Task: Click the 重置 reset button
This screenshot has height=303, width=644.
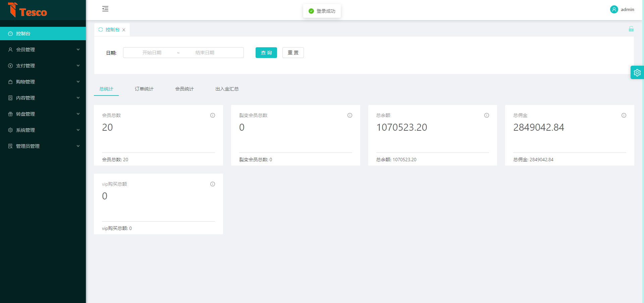Action: click(x=293, y=53)
